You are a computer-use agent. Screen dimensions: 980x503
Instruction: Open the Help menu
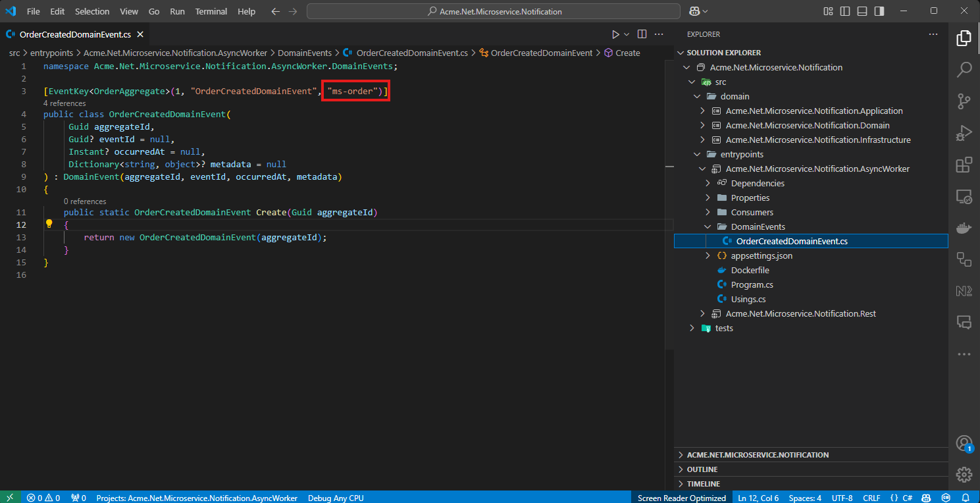[x=247, y=11]
